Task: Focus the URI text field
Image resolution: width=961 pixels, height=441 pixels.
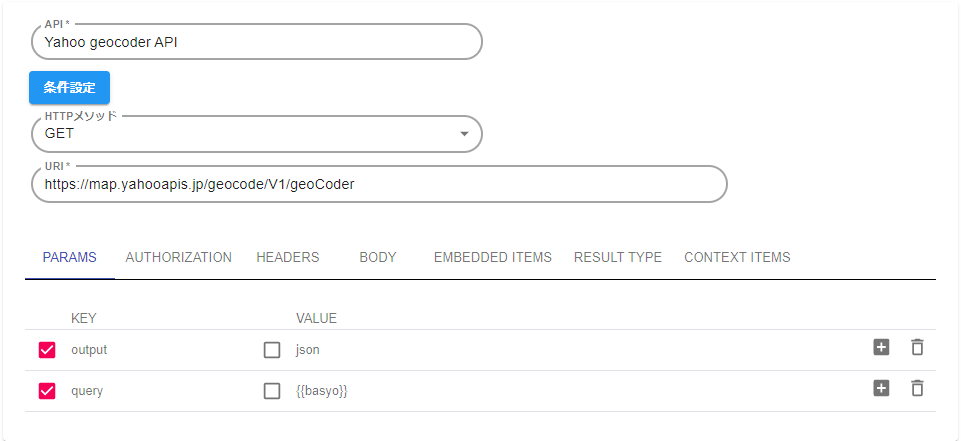Action: pyautogui.click(x=379, y=184)
